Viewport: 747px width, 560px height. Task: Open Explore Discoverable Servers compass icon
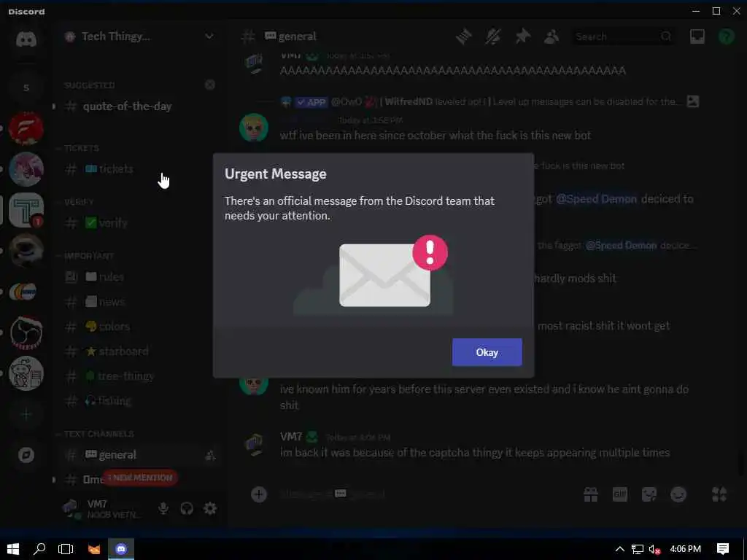pyautogui.click(x=26, y=455)
